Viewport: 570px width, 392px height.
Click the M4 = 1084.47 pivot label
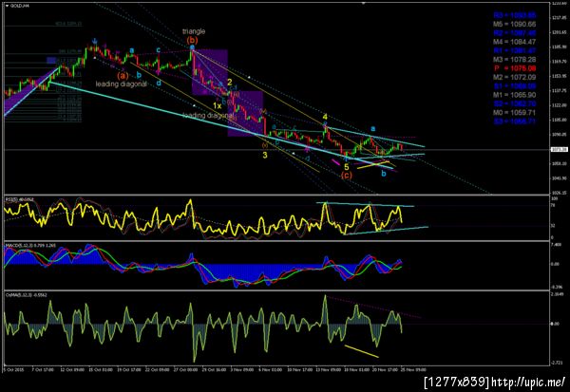tap(514, 42)
